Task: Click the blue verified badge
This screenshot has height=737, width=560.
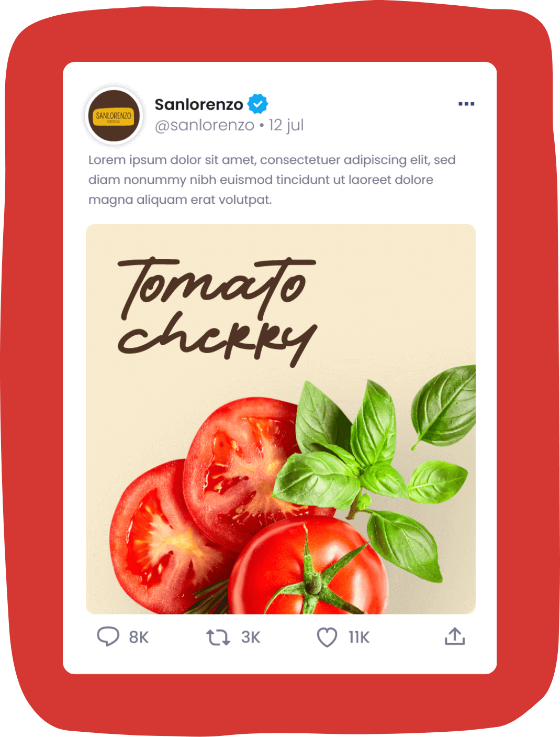Action: (x=257, y=104)
